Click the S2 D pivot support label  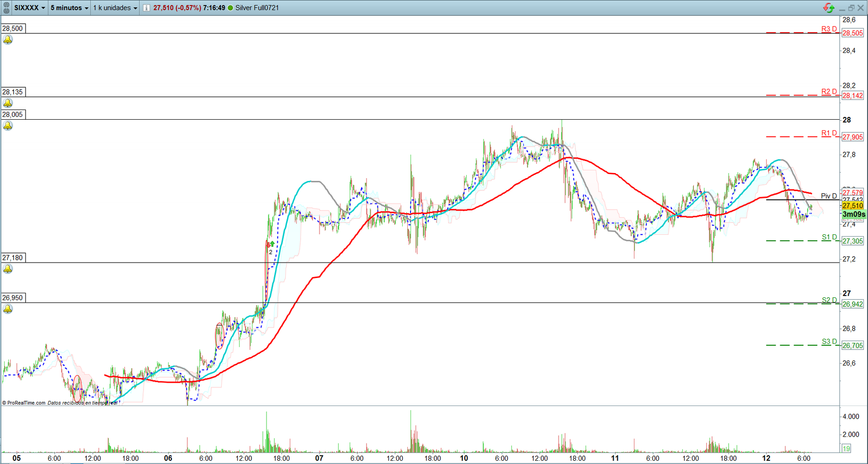[829, 300]
